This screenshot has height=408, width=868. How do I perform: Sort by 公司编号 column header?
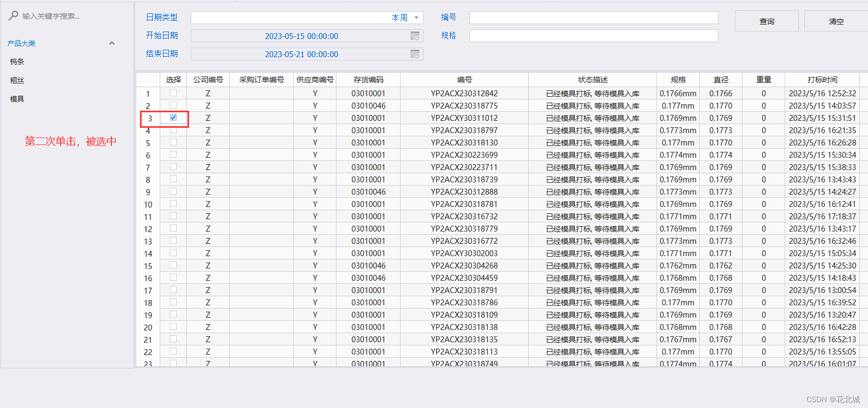[x=208, y=80]
